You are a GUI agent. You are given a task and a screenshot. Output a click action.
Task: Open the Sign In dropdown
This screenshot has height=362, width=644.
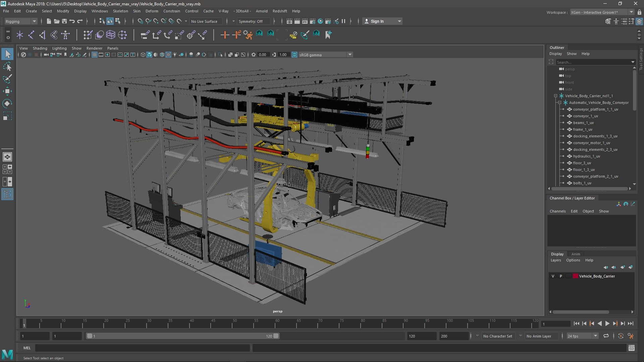click(x=382, y=21)
